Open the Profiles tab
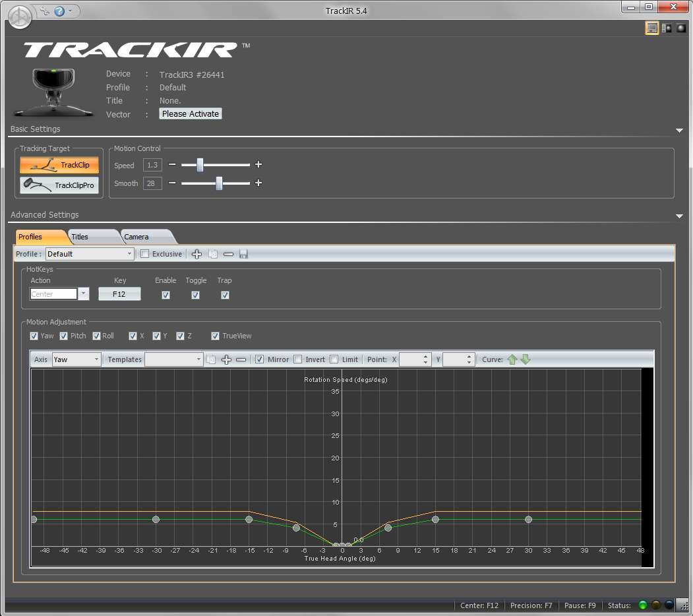The image size is (693, 616). coord(40,237)
